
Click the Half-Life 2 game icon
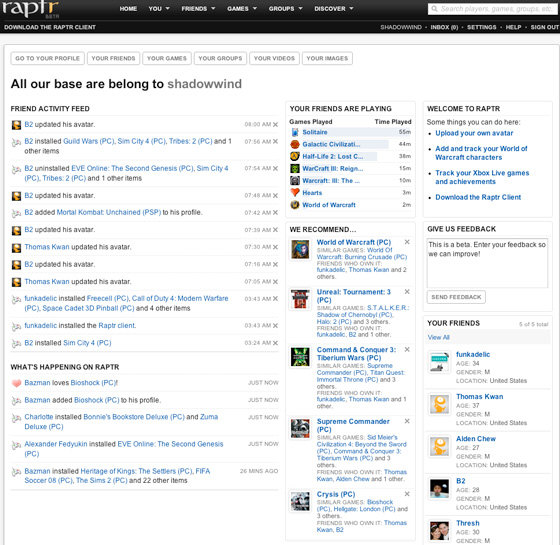click(295, 156)
